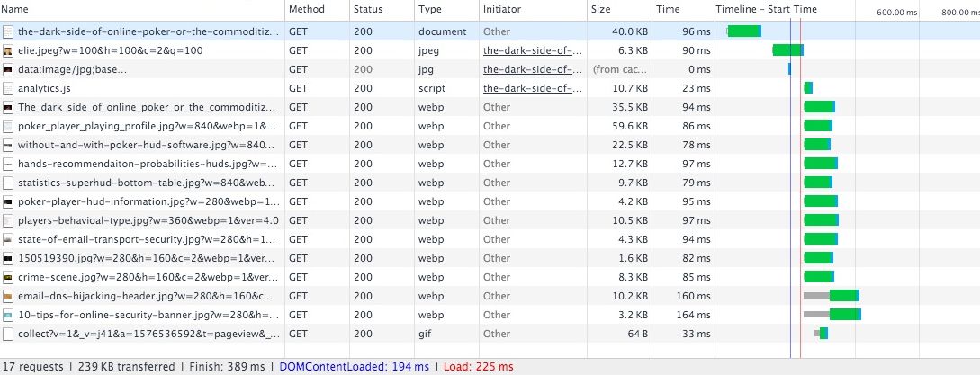
Task: Click the email-dns-hijacking-header.jpg thumbnail icon
Action: (x=8, y=296)
